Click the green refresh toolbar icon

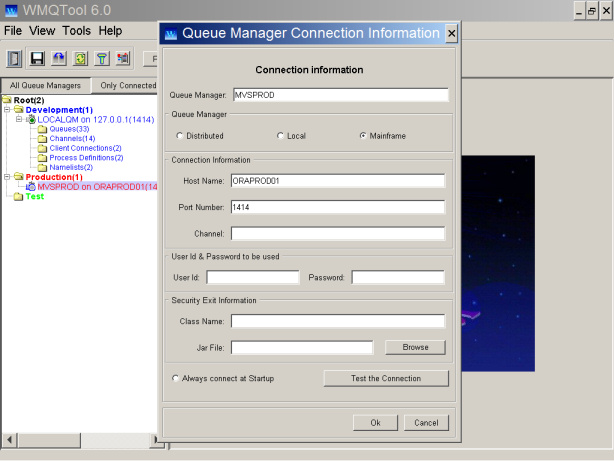coord(81,59)
